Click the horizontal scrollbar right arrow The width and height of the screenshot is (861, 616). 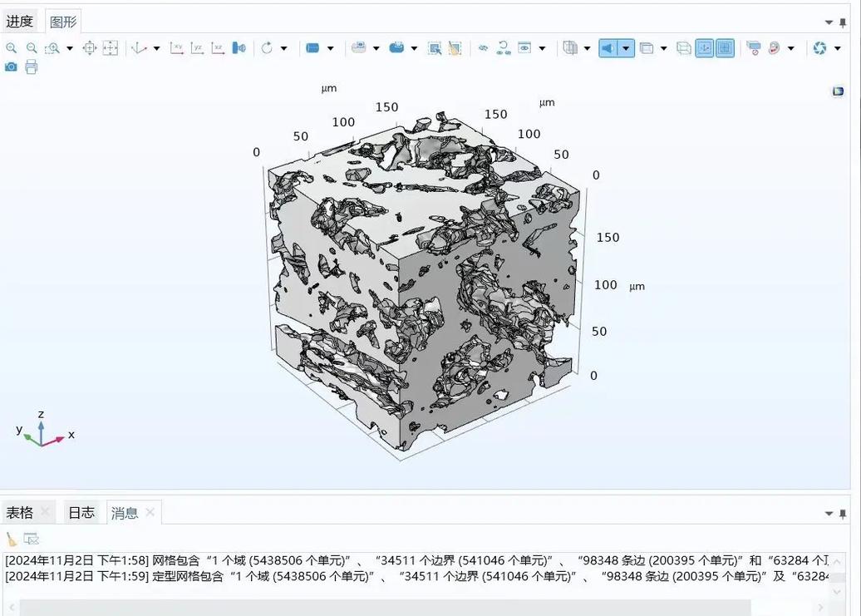point(820,607)
